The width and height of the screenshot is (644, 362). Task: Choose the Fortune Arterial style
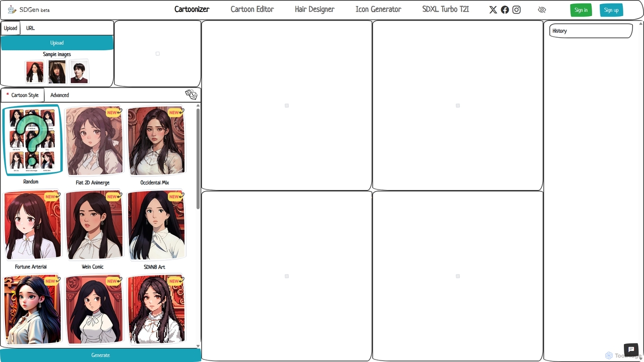coord(32,225)
